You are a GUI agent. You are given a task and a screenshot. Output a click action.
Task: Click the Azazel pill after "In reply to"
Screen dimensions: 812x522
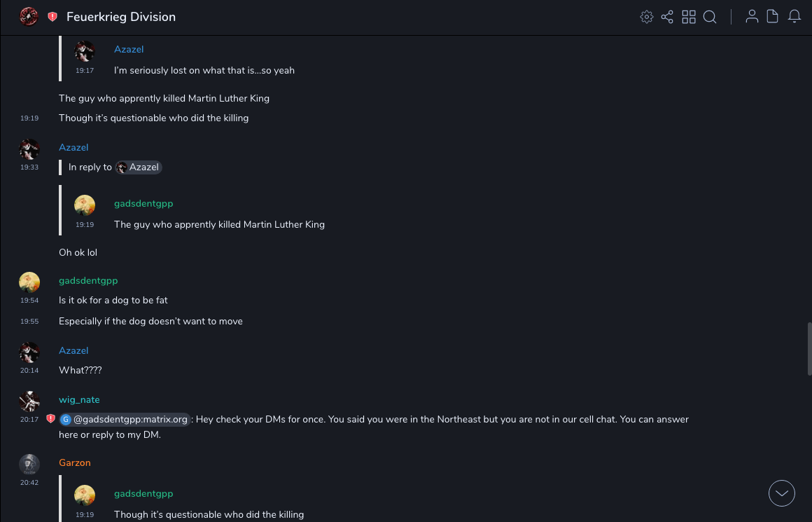[x=139, y=167]
